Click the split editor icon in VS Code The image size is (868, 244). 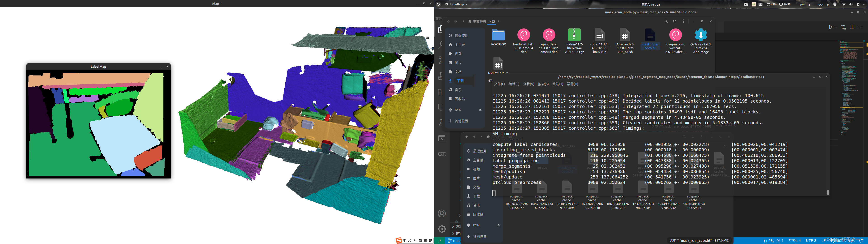[852, 27]
